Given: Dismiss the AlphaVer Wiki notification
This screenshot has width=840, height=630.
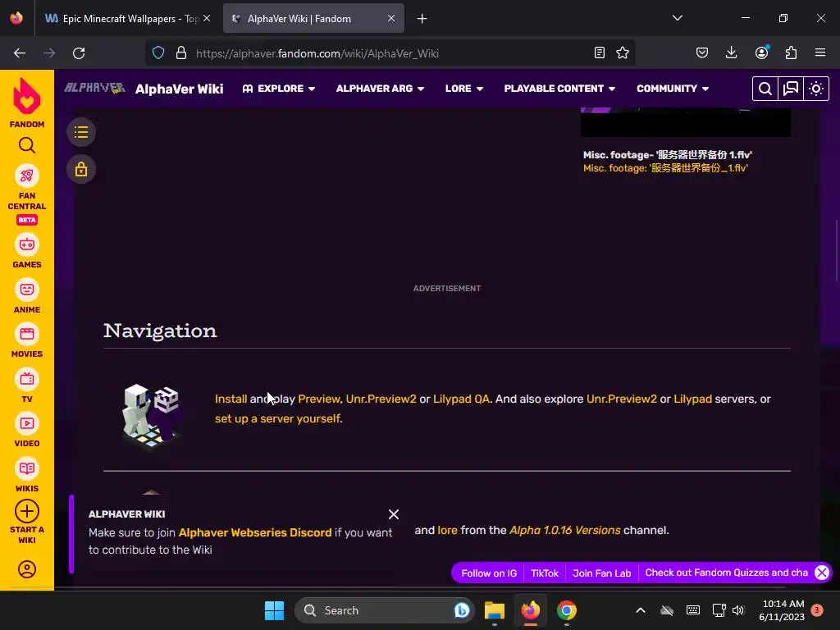Looking at the screenshot, I should pos(394,514).
